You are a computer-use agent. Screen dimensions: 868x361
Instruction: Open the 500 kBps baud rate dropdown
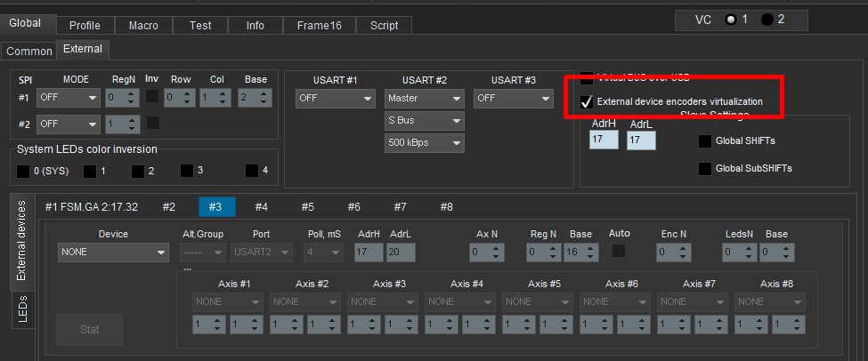click(x=424, y=142)
